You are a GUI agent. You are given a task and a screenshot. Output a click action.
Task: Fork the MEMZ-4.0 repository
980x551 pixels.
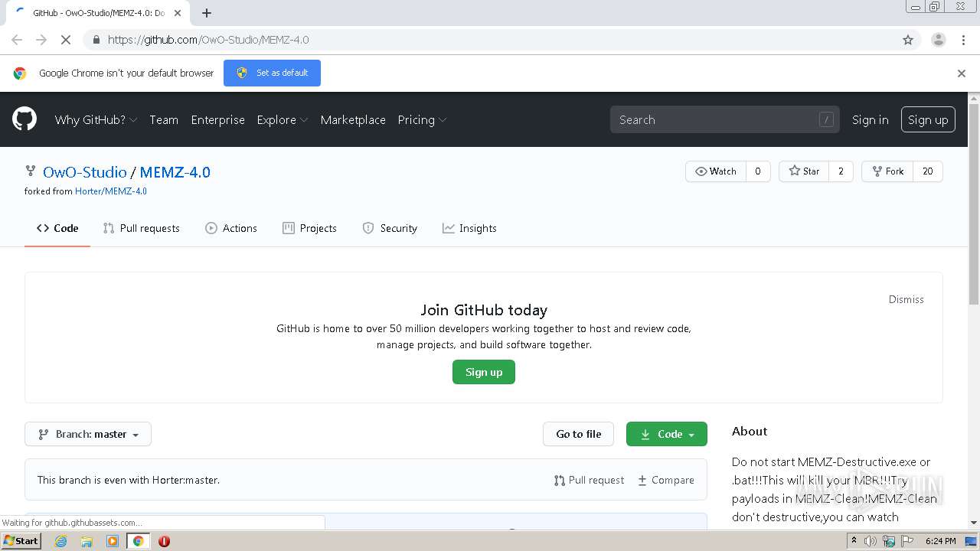[x=887, y=171]
